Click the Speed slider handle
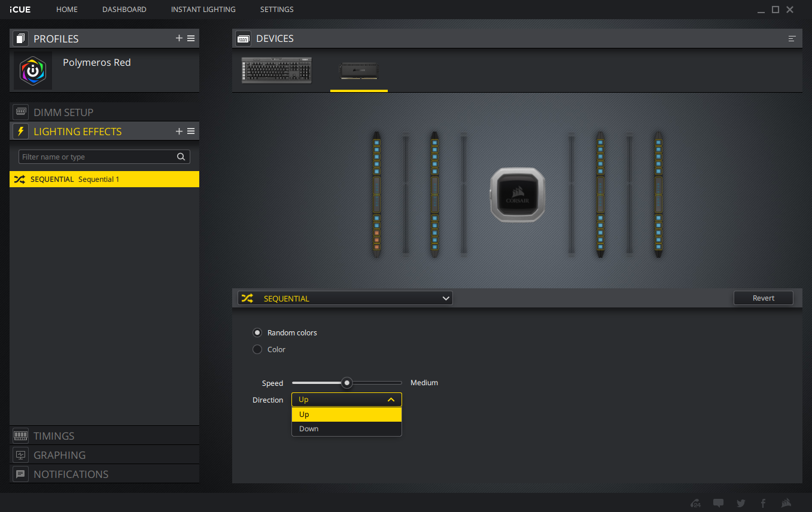This screenshot has width=812, height=512. point(346,383)
